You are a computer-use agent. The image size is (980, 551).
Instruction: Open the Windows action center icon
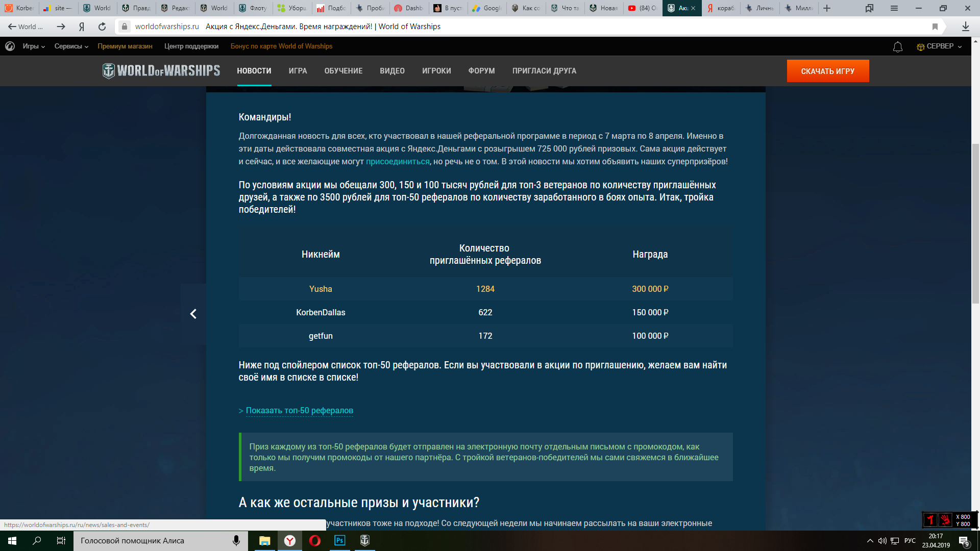pyautogui.click(x=964, y=541)
